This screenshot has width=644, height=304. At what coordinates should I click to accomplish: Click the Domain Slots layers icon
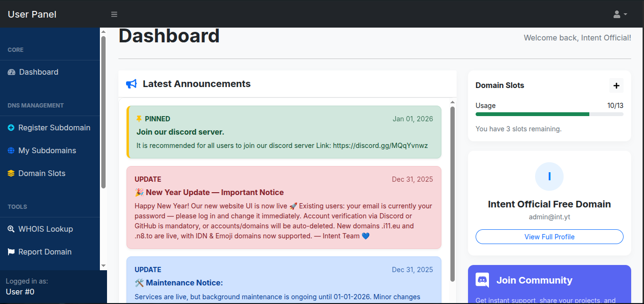(11, 174)
